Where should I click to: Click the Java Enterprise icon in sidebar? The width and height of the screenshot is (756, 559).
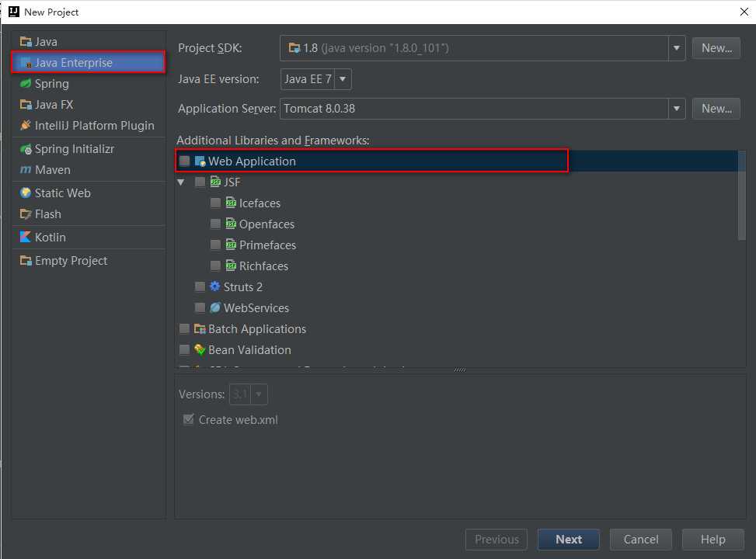[26, 63]
